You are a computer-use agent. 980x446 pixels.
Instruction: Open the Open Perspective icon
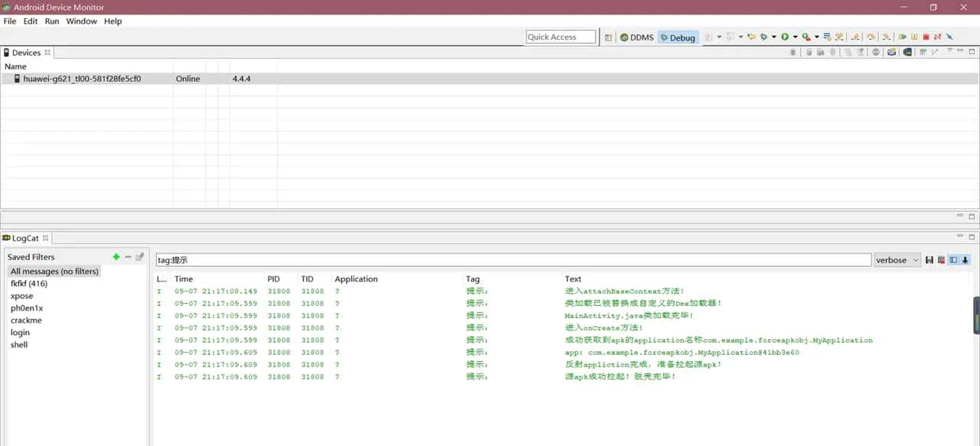coord(608,37)
